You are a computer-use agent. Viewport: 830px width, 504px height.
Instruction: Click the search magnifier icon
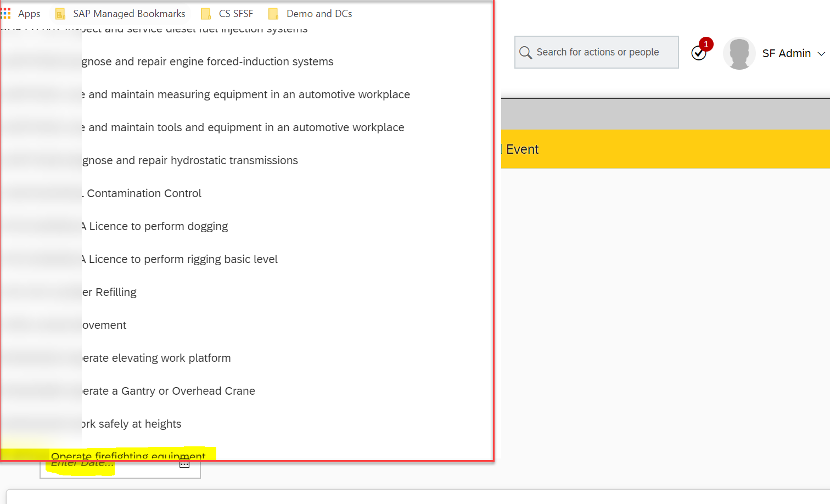point(525,52)
